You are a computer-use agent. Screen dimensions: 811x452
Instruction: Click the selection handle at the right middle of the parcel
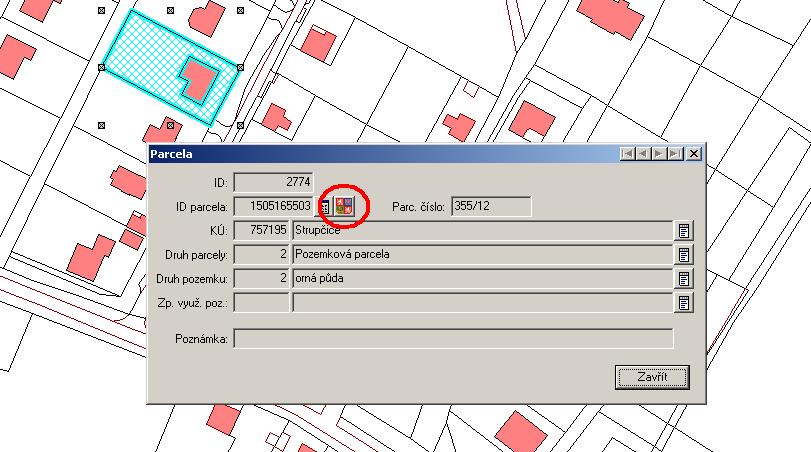click(240, 67)
